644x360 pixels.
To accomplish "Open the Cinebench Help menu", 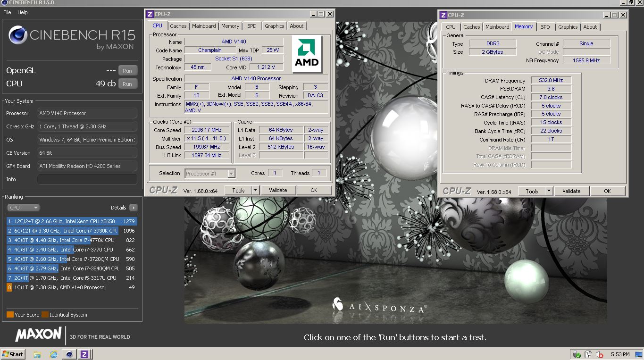I will click(x=23, y=12).
